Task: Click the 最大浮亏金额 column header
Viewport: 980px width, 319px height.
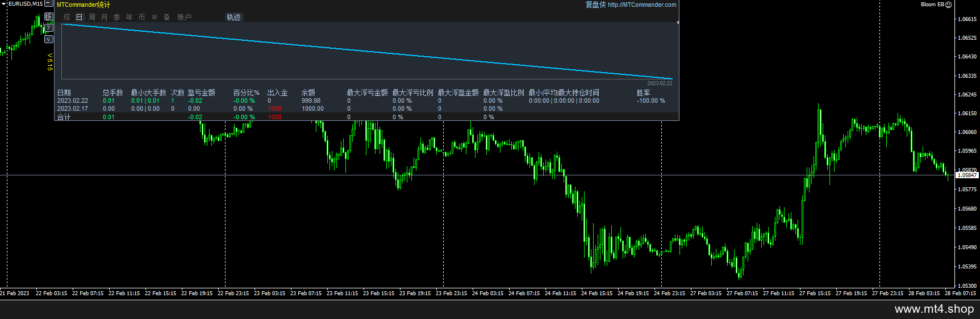Action: coord(368,93)
